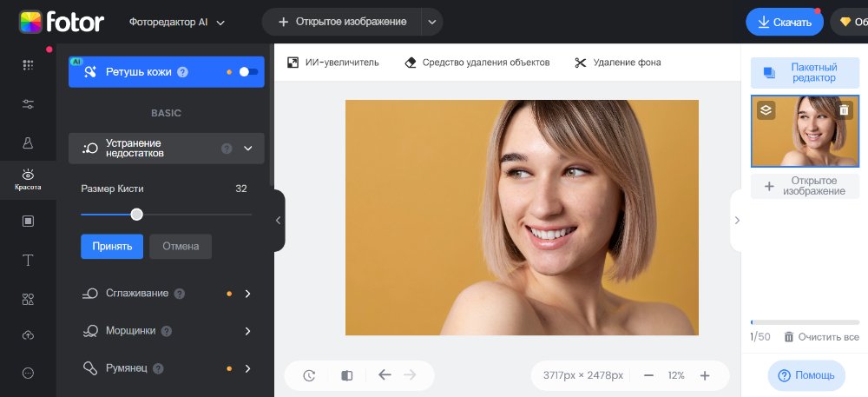Click Очистить все
The height and width of the screenshot is (397, 868).
click(821, 337)
